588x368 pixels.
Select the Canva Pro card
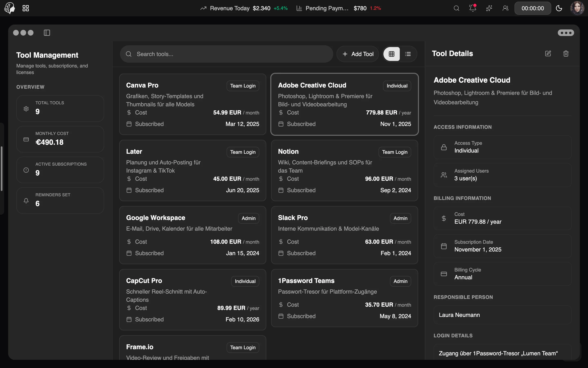click(193, 104)
